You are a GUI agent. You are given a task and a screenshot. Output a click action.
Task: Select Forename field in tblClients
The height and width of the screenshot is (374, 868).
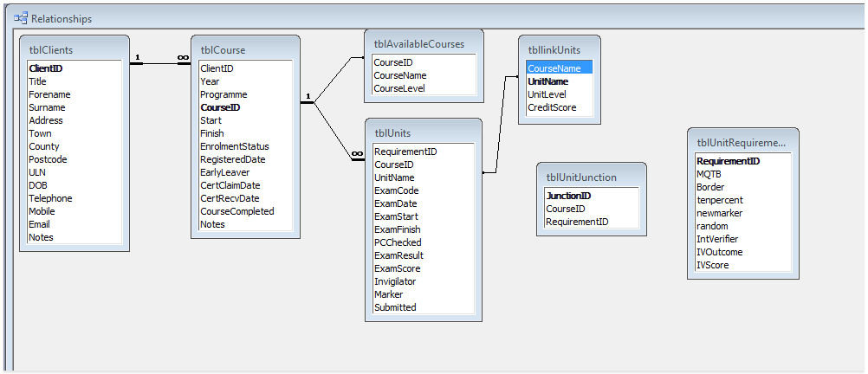74,94
